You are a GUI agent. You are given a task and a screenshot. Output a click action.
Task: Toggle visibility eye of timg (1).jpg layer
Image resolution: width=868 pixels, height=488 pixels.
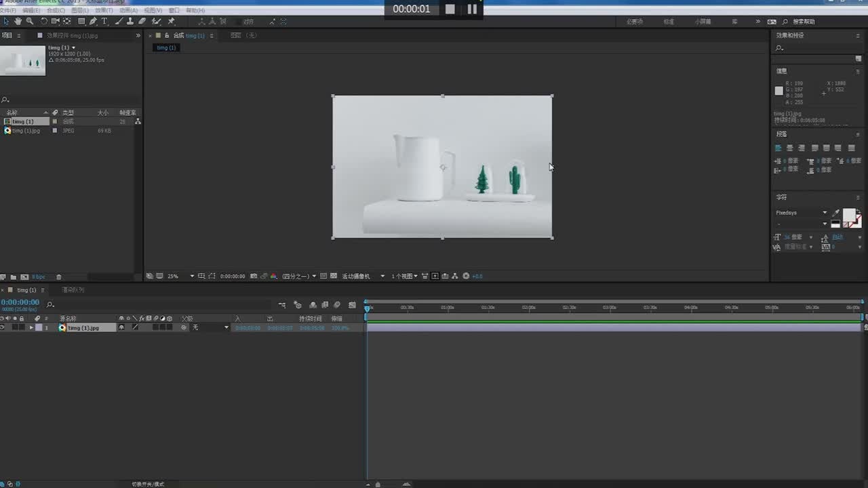[3, 327]
